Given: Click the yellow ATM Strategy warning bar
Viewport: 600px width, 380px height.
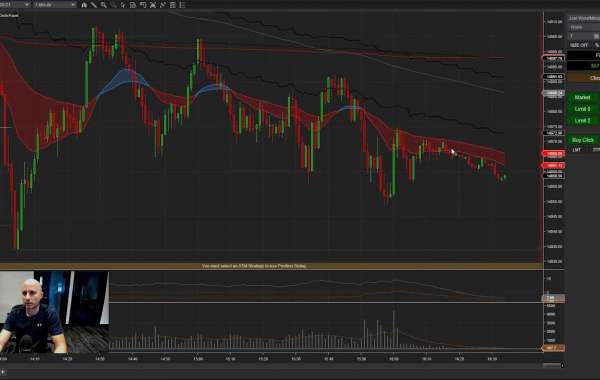Looking at the screenshot, I should pos(271,266).
